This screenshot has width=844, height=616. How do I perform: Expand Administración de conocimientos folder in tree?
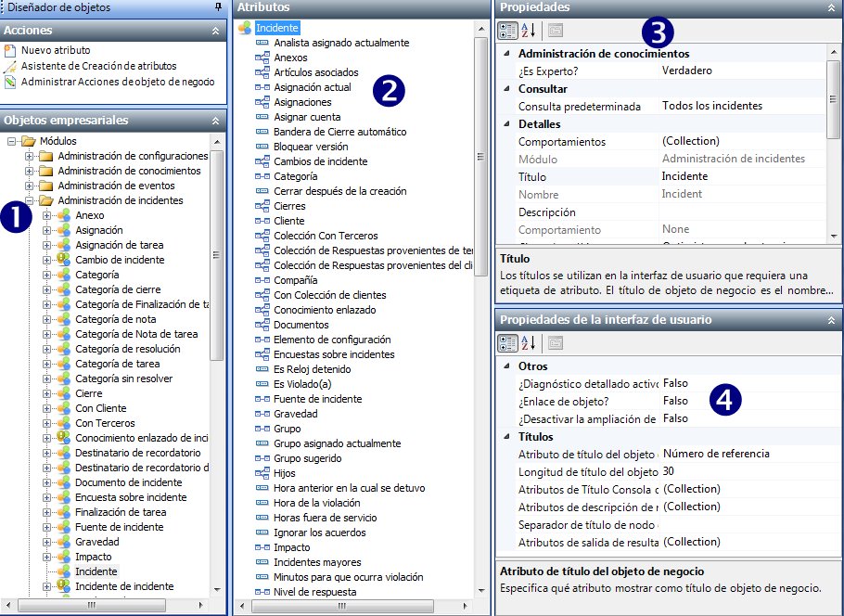pyautogui.click(x=29, y=172)
